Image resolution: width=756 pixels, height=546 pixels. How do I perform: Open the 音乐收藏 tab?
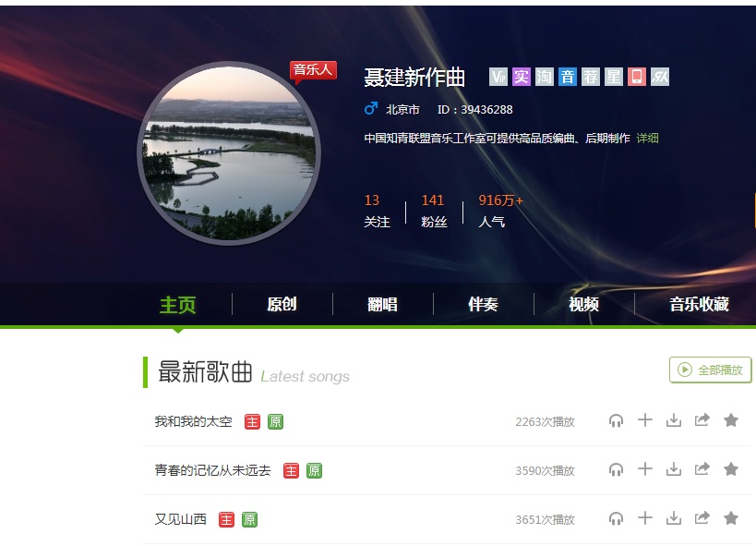[x=699, y=304]
